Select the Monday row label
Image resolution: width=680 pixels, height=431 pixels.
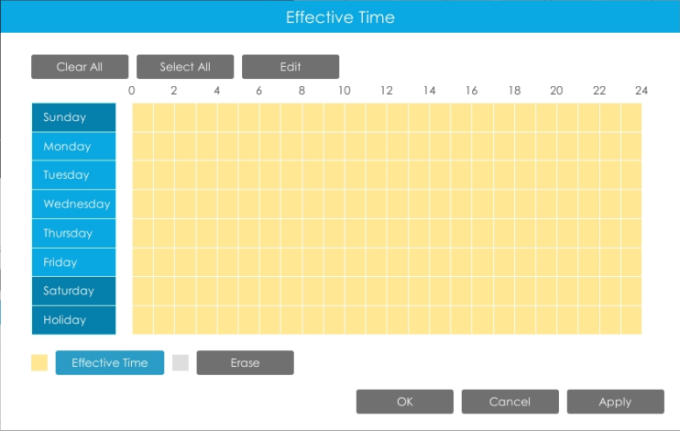coord(74,146)
